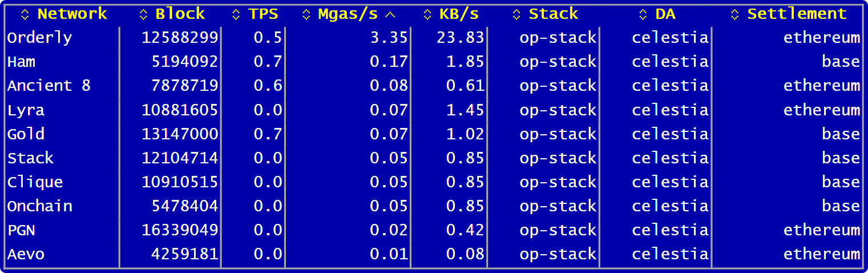The image size is (868, 273).
Task: Click the Mgas/s column sort icon
Action: tap(306, 15)
